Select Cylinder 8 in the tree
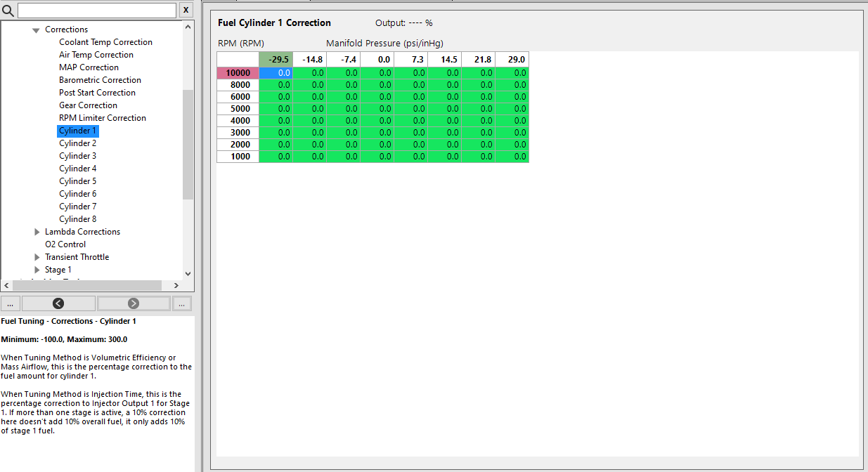Viewport: 868px width, 472px height. pyautogui.click(x=77, y=219)
